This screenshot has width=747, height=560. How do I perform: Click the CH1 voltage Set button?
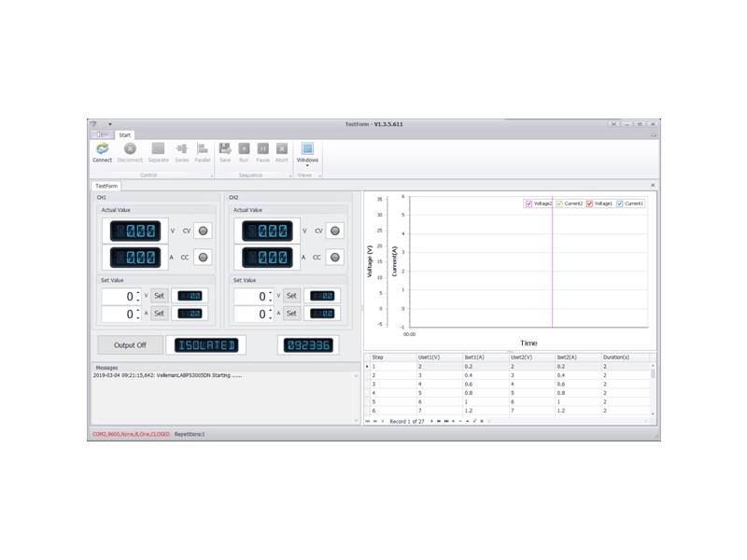160,296
